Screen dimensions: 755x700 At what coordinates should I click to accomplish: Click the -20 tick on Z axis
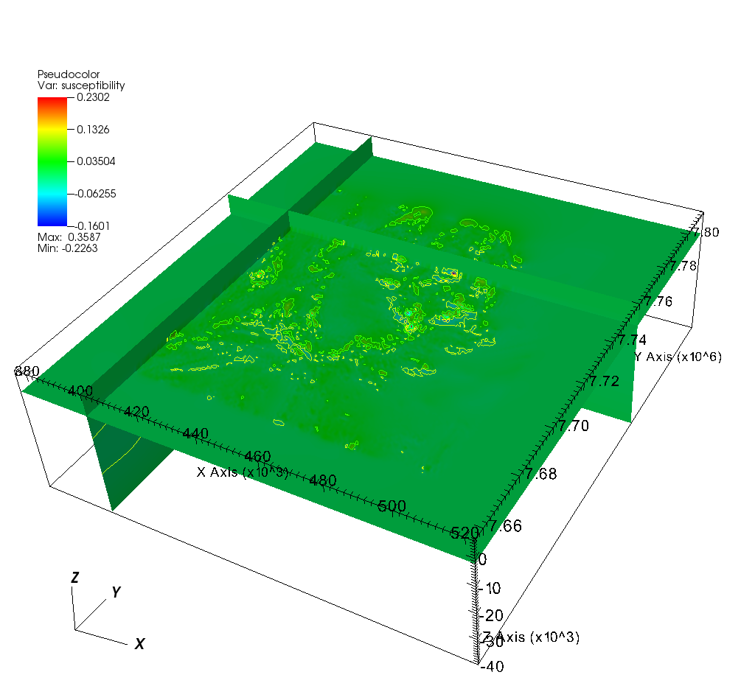tap(489, 615)
